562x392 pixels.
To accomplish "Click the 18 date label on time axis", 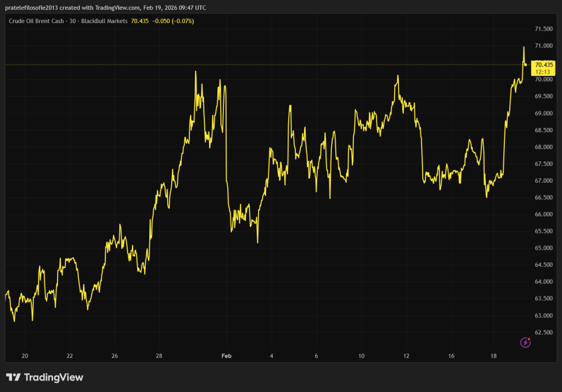I will 493,356.
